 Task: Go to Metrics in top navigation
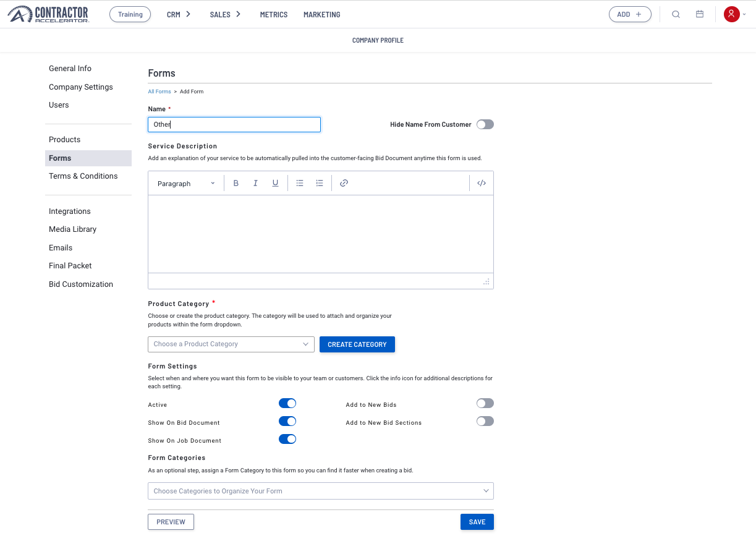pyautogui.click(x=274, y=14)
